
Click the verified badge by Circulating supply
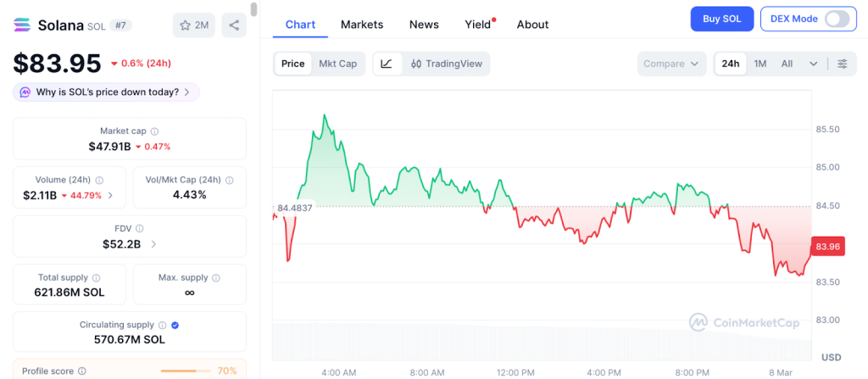[175, 325]
